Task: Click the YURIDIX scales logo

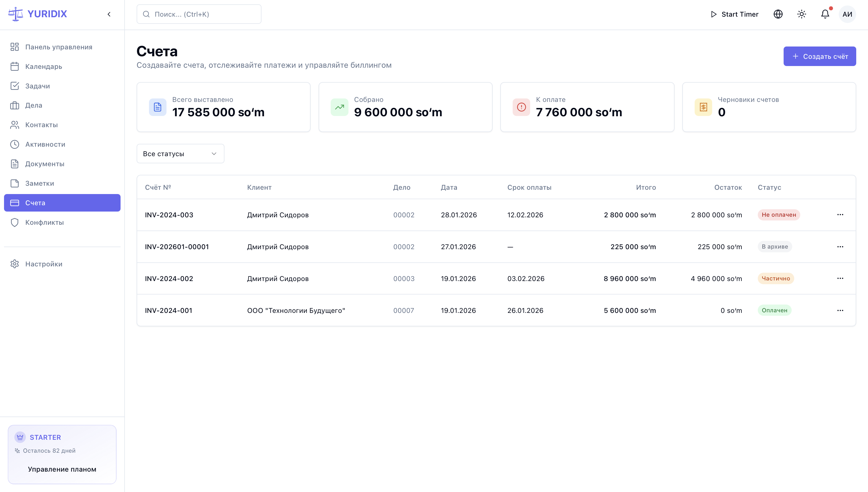Action: [x=15, y=14]
